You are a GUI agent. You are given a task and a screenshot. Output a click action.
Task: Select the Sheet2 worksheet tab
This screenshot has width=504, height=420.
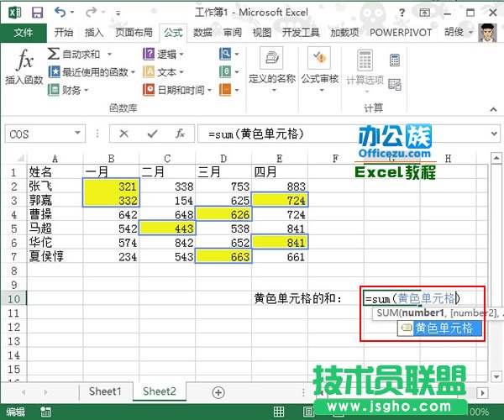coord(160,391)
